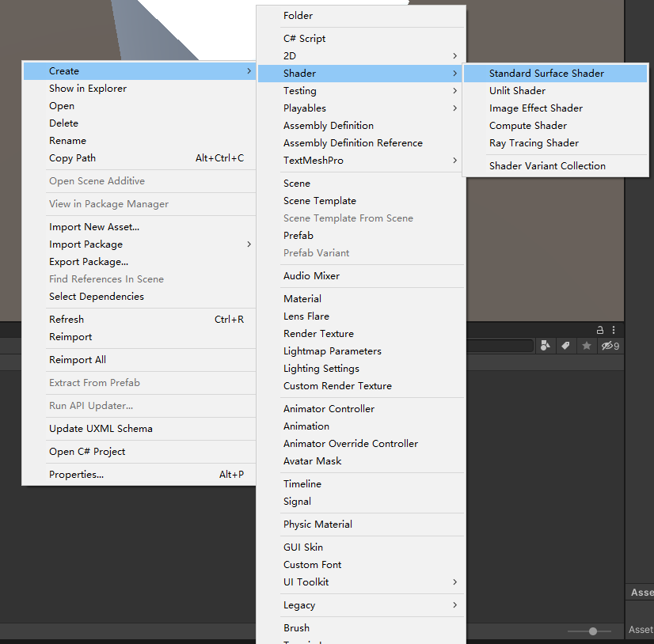The width and height of the screenshot is (654, 644).
Task: Click Copy Path in context menu
Action: point(139,158)
